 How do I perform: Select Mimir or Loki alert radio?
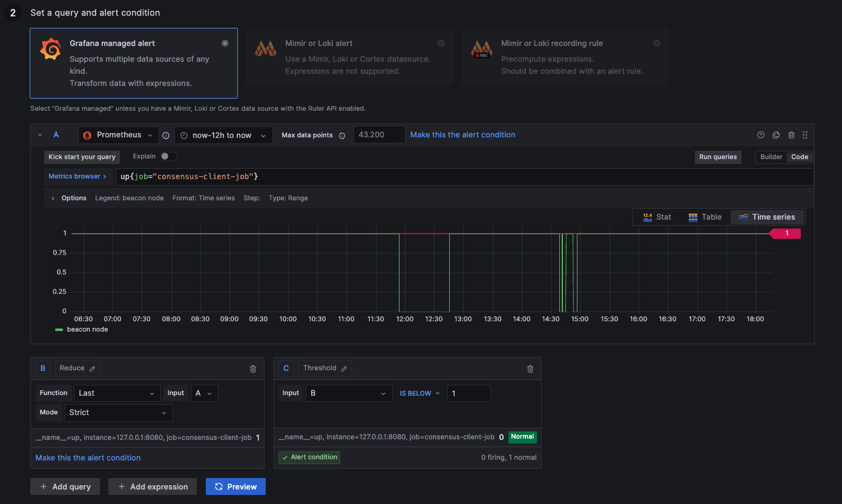441,43
